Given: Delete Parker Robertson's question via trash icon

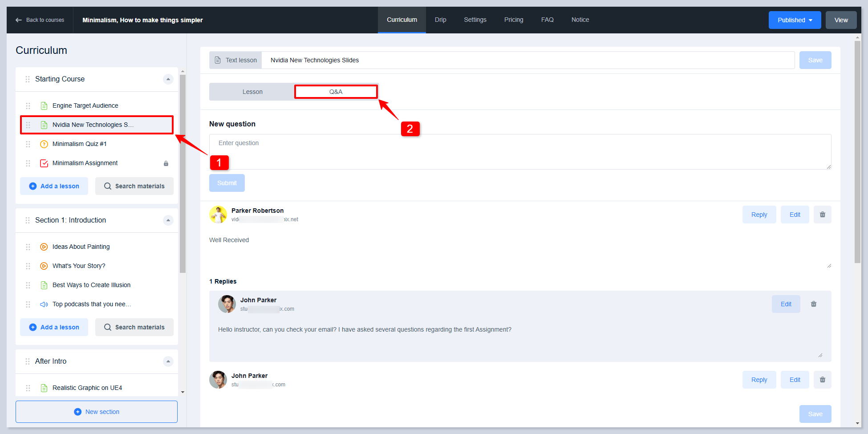Looking at the screenshot, I should coord(822,215).
